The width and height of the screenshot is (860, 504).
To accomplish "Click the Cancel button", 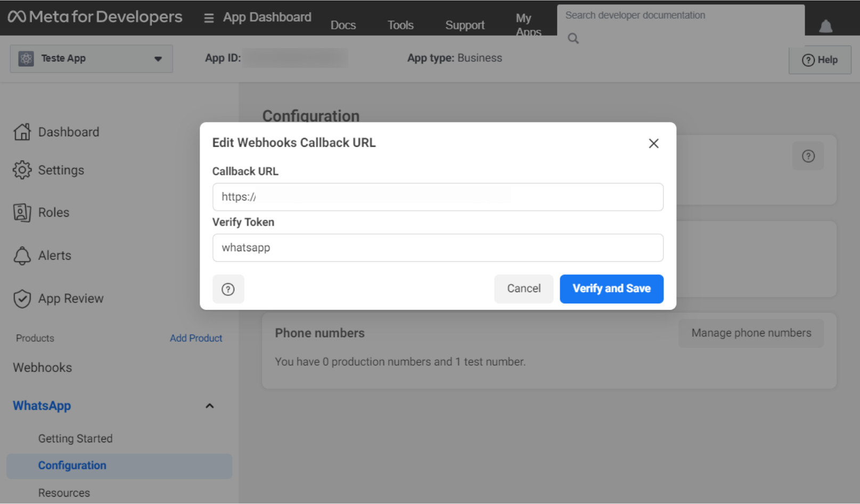I will coord(523,288).
